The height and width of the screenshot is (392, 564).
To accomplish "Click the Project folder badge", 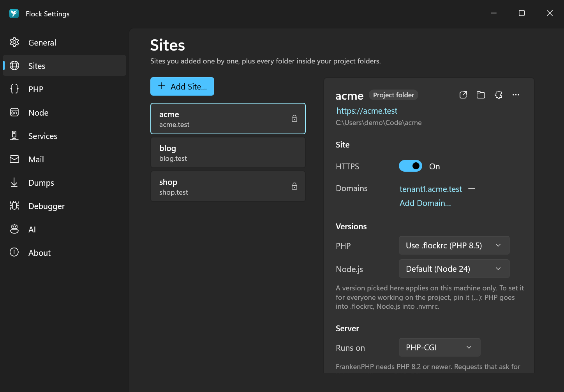I will (x=393, y=95).
